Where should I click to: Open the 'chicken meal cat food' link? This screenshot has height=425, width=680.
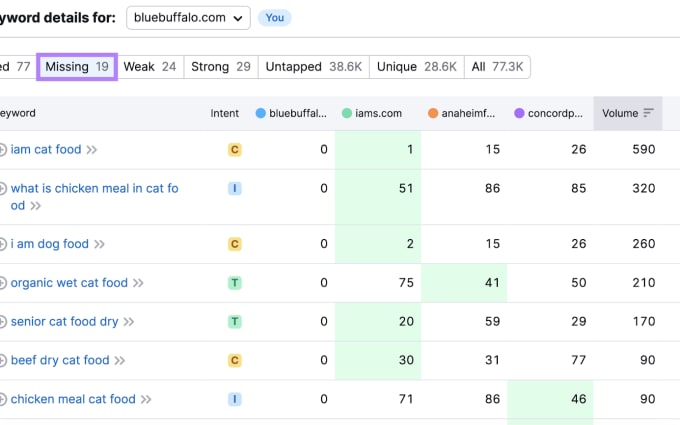point(73,399)
